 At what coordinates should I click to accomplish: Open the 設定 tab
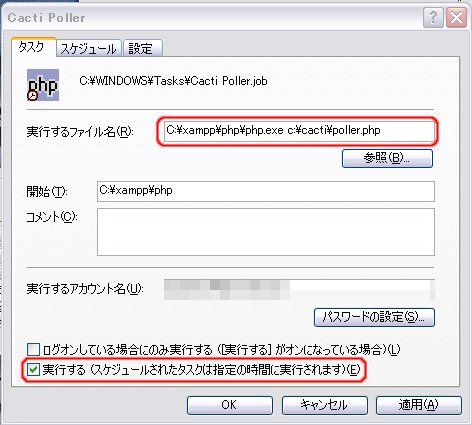tap(142, 49)
